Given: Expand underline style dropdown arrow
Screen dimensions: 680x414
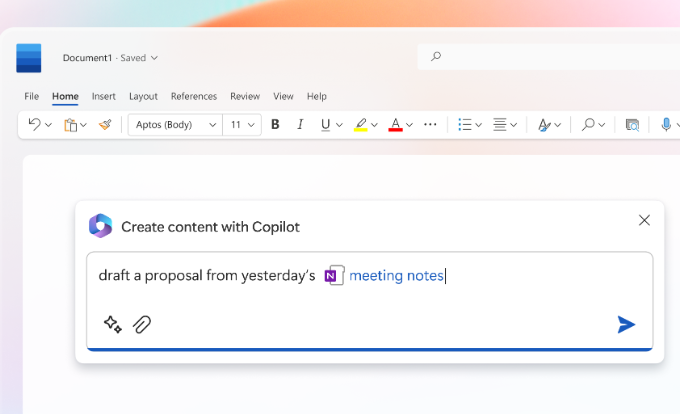Looking at the screenshot, I should [340, 125].
